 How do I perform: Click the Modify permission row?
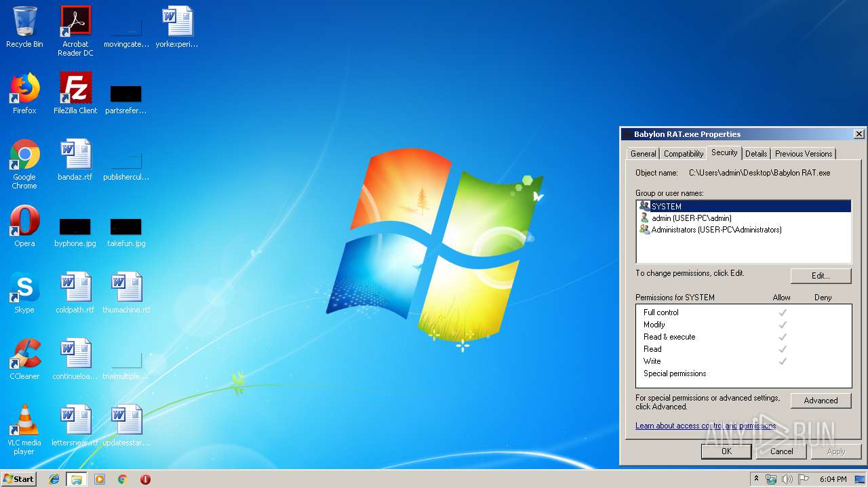[x=743, y=325]
